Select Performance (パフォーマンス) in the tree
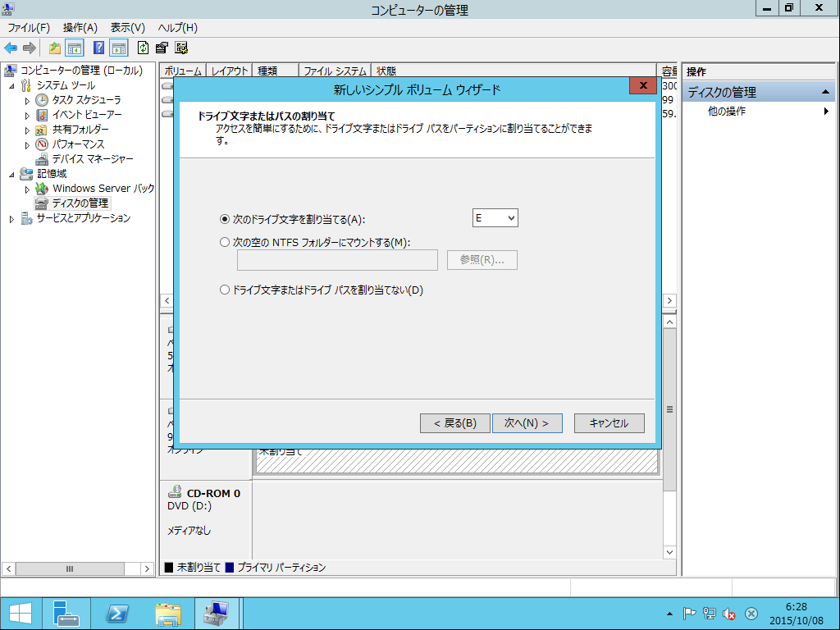This screenshot has width=840, height=630. (78, 144)
